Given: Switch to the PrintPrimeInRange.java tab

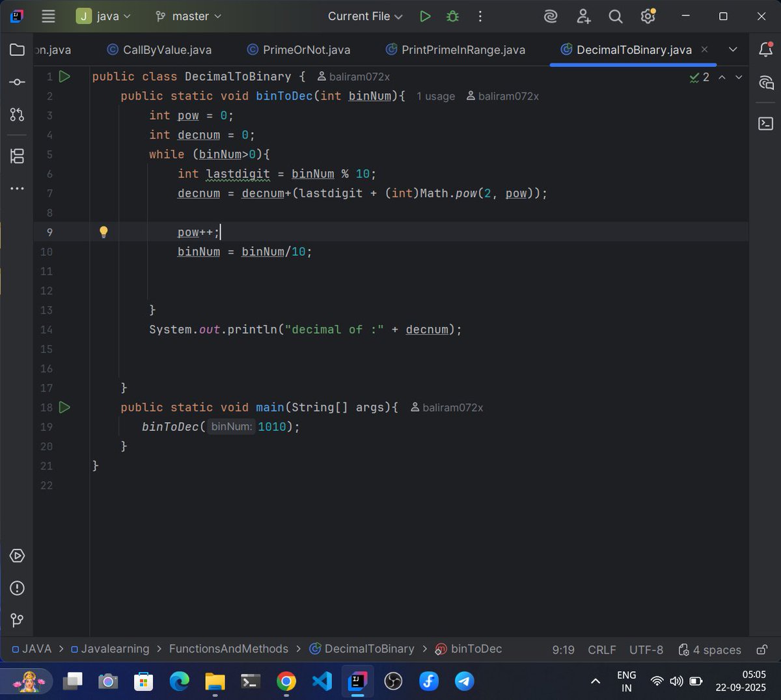Looking at the screenshot, I should point(456,50).
